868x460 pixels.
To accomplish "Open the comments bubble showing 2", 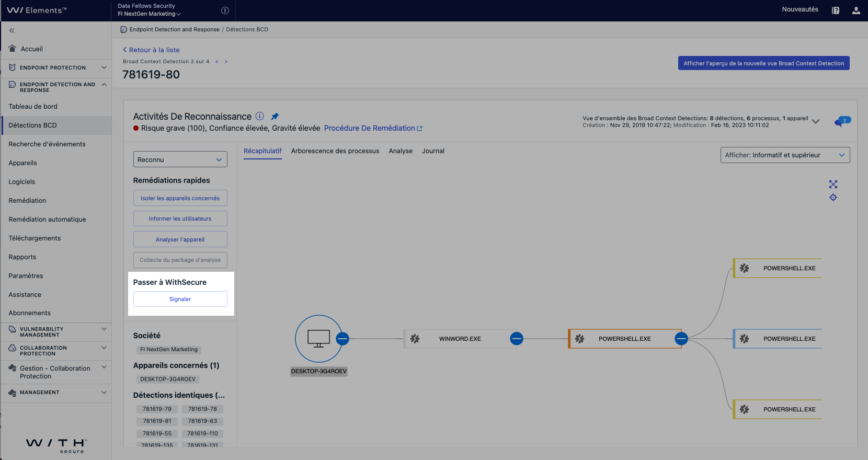I will [x=842, y=122].
